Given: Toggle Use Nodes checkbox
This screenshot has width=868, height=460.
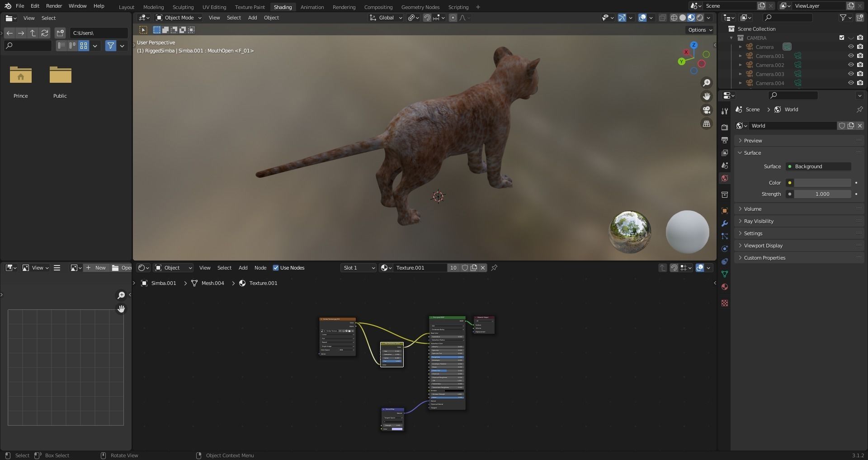Looking at the screenshot, I should pyautogui.click(x=276, y=268).
